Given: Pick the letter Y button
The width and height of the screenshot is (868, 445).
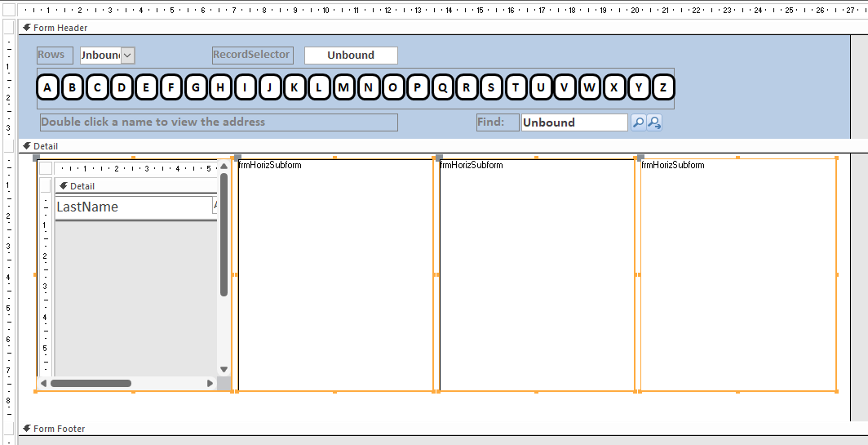Looking at the screenshot, I should point(639,87).
